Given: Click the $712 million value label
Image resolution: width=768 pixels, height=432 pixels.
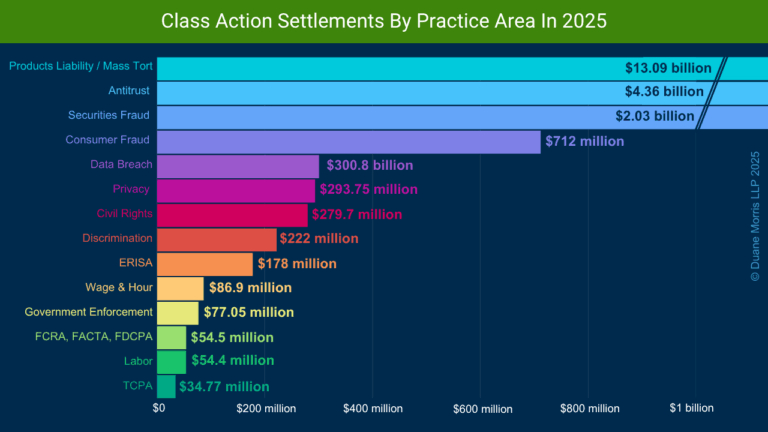Looking at the screenshot, I should click(584, 141).
